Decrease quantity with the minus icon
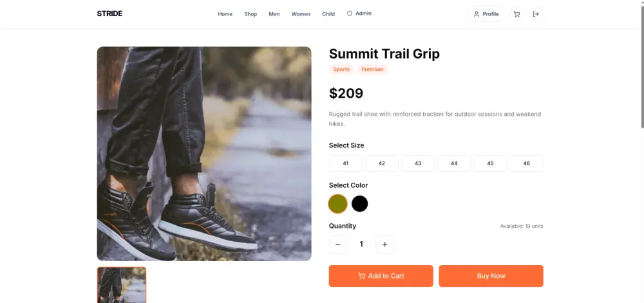644x303 pixels. click(x=337, y=244)
